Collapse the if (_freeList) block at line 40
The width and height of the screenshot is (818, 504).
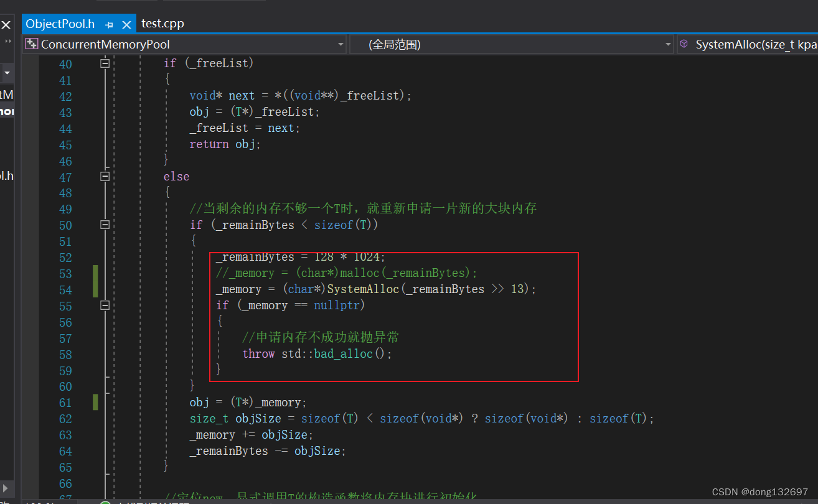(x=105, y=63)
